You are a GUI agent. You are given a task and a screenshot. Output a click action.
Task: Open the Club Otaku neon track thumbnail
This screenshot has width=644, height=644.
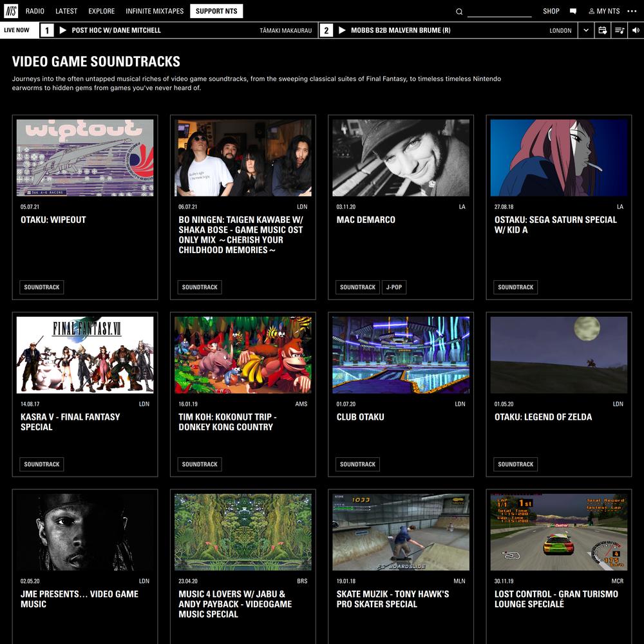(401, 355)
